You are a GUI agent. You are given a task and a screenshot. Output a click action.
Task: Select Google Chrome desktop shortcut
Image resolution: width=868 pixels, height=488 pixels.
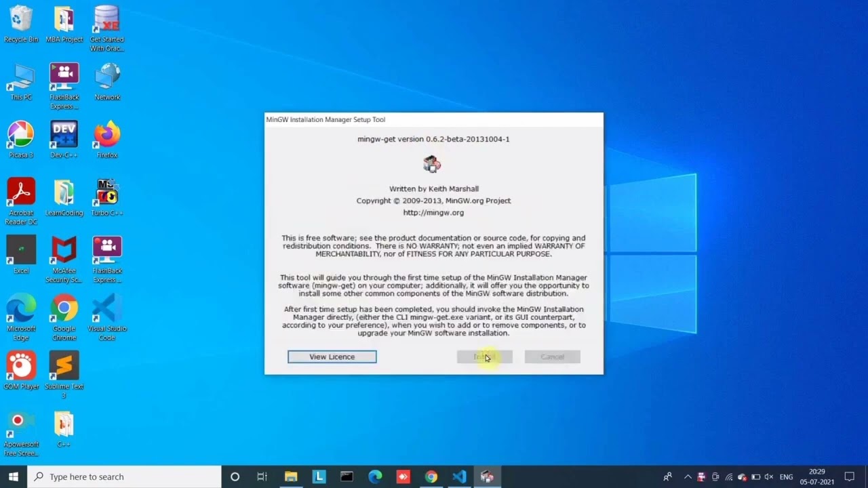64,317
